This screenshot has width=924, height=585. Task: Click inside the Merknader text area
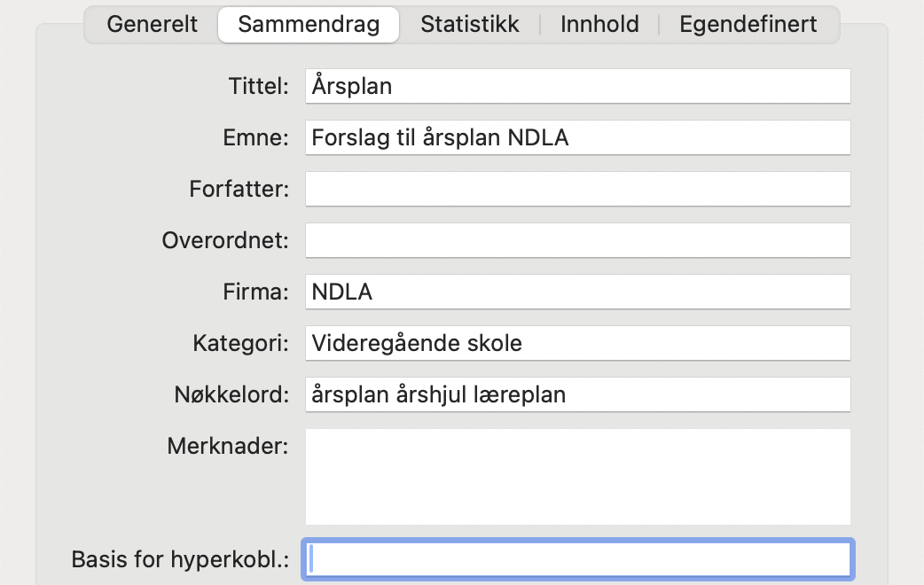tap(576, 476)
